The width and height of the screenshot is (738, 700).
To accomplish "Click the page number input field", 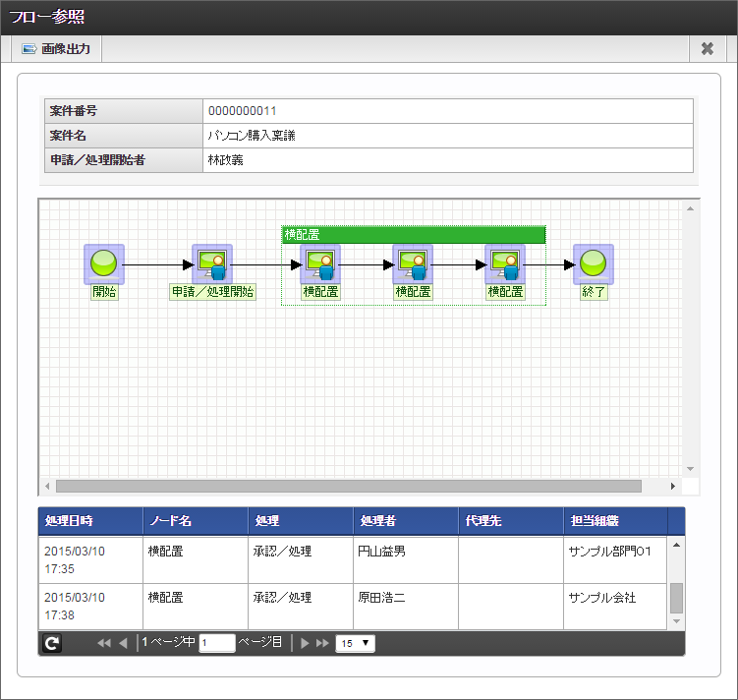I will tap(216, 643).
